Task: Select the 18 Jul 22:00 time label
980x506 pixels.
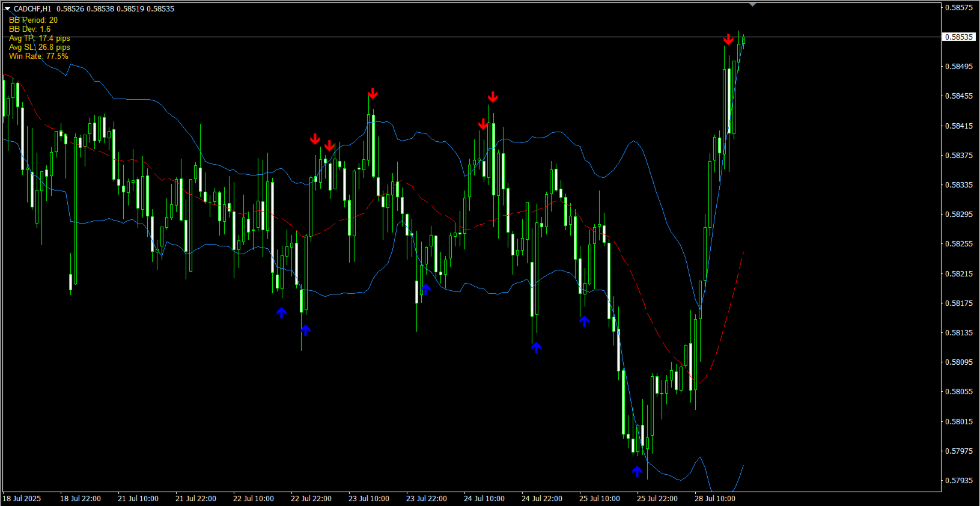Action: pos(81,499)
